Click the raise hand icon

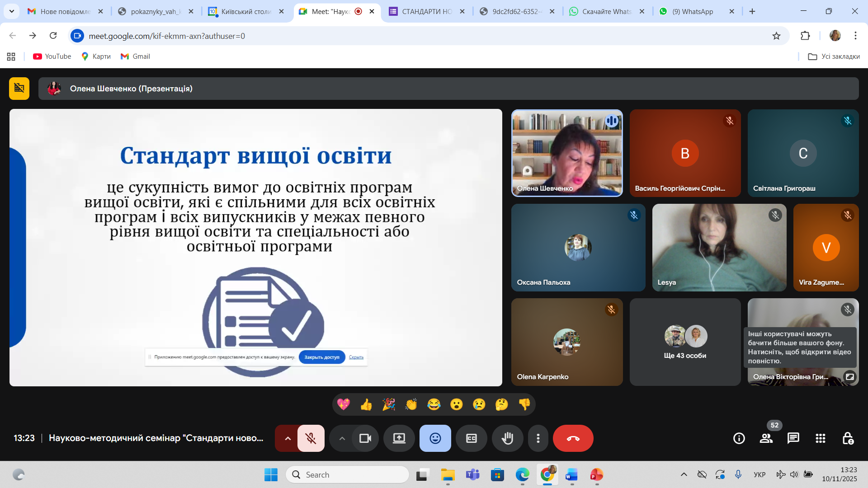pyautogui.click(x=507, y=438)
